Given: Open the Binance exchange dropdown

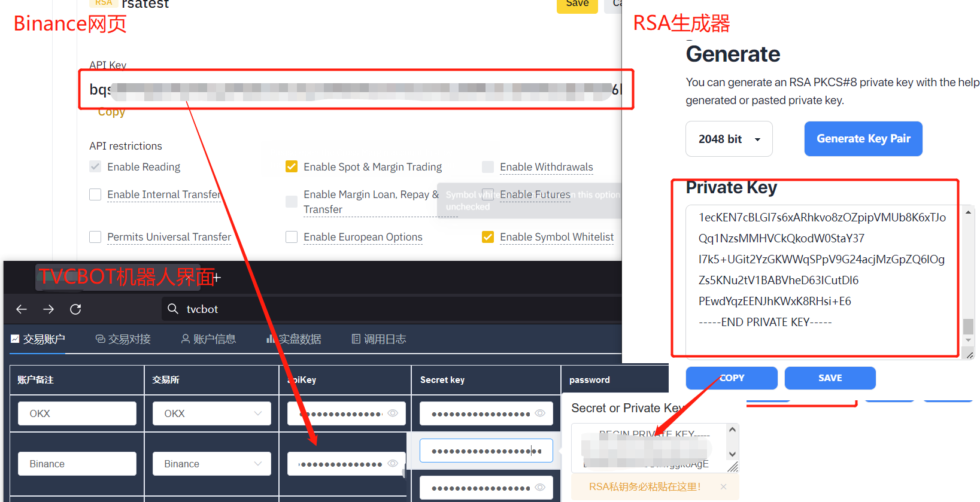Looking at the screenshot, I should [x=212, y=464].
